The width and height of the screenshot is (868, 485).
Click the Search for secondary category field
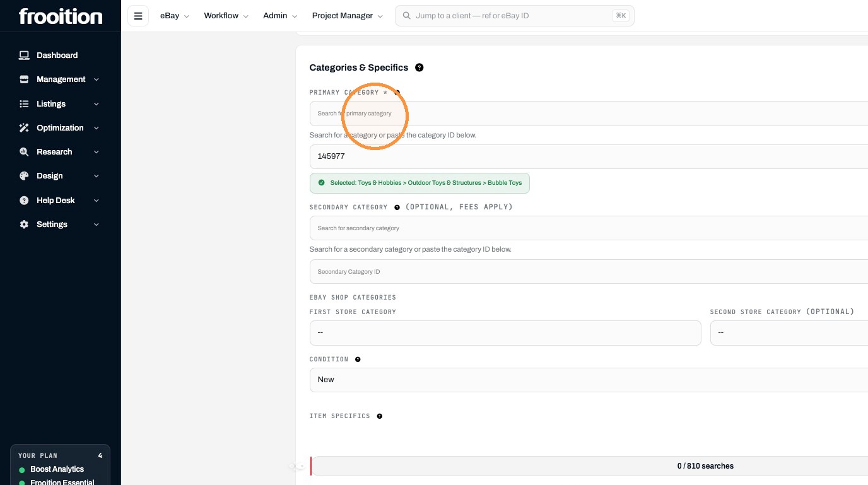589,228
